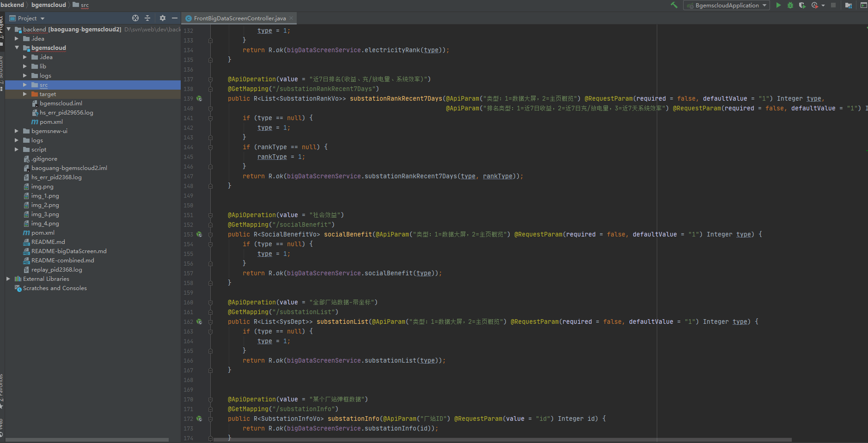This screenshot has width=868, height=443.
Task: Select the FrontBigDataScreenController.java tab
Action: pyautogui.click(x=239, y=18)
